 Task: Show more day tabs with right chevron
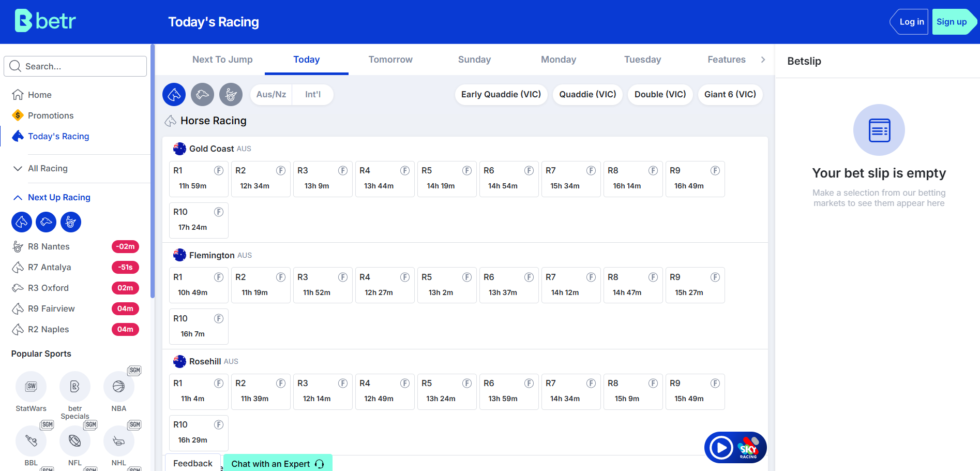763,60
